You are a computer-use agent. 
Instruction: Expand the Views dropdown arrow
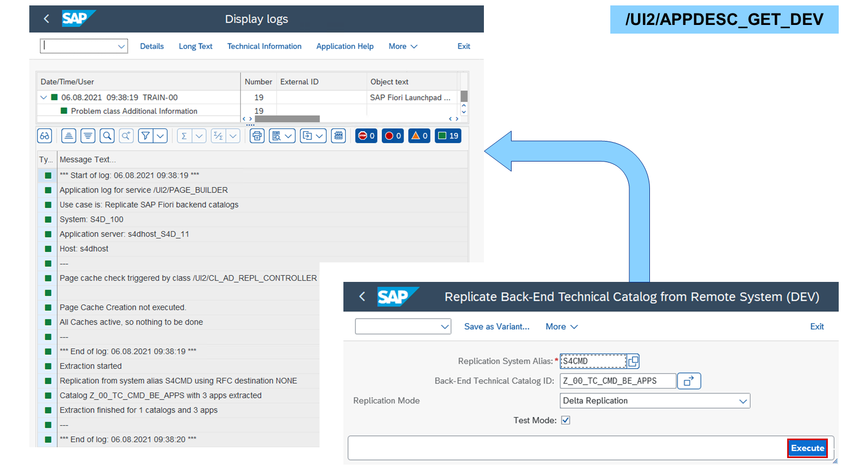289,136
